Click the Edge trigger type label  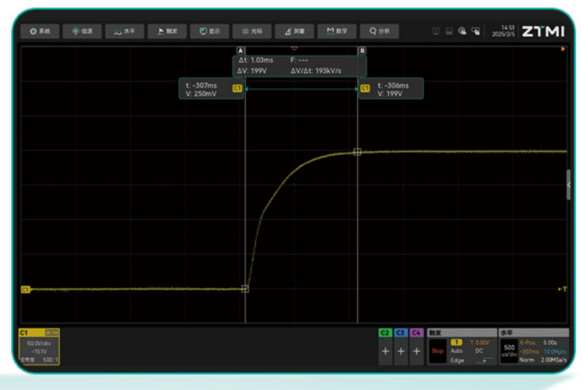pos(457,360)
